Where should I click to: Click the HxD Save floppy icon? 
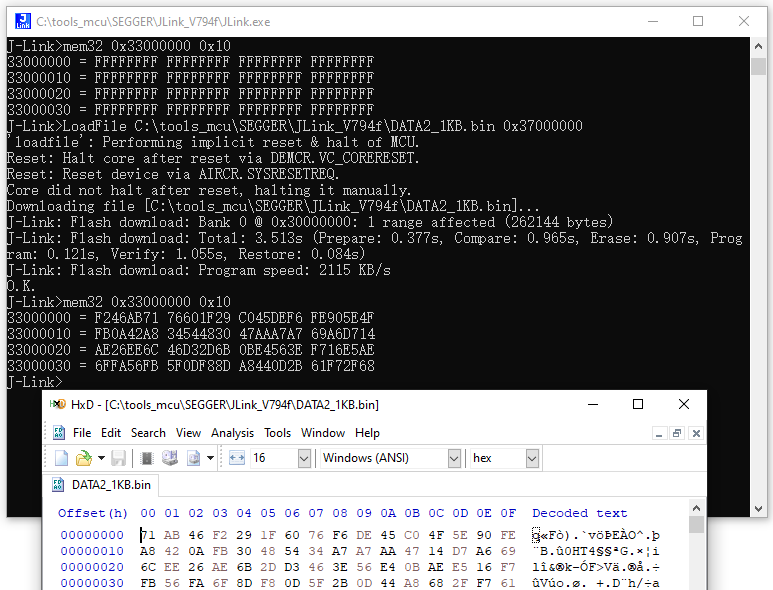click(x=118, y=458)
